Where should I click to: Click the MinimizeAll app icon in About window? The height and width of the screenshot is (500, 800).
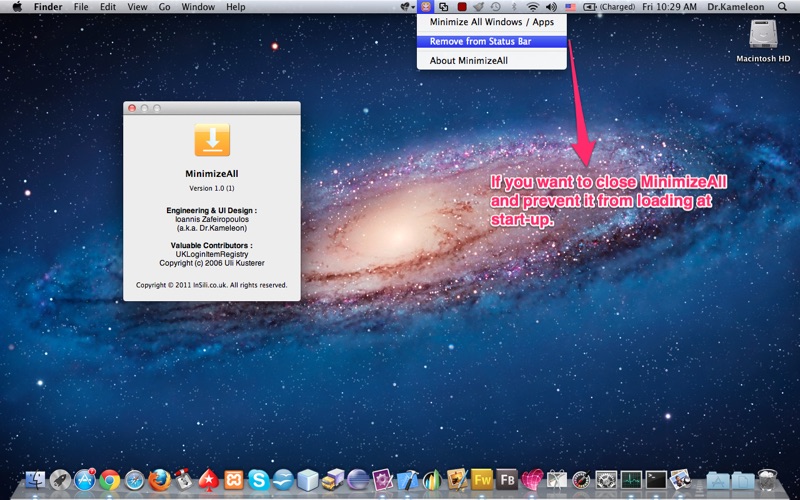pos(212,139)
